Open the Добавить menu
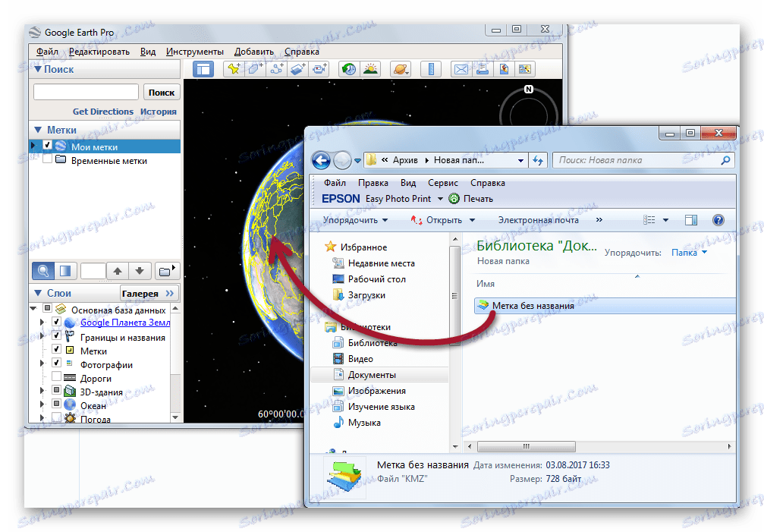This screenshot has width=764, height=532. (x=254, y=52)
